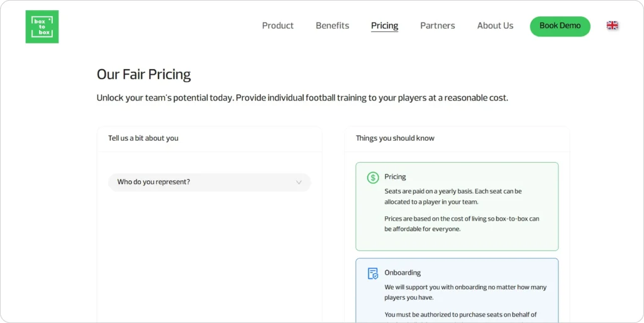Click the "Unlock your team's potential today" subtitle
The image size is (644, 323).
pos(302,98)
